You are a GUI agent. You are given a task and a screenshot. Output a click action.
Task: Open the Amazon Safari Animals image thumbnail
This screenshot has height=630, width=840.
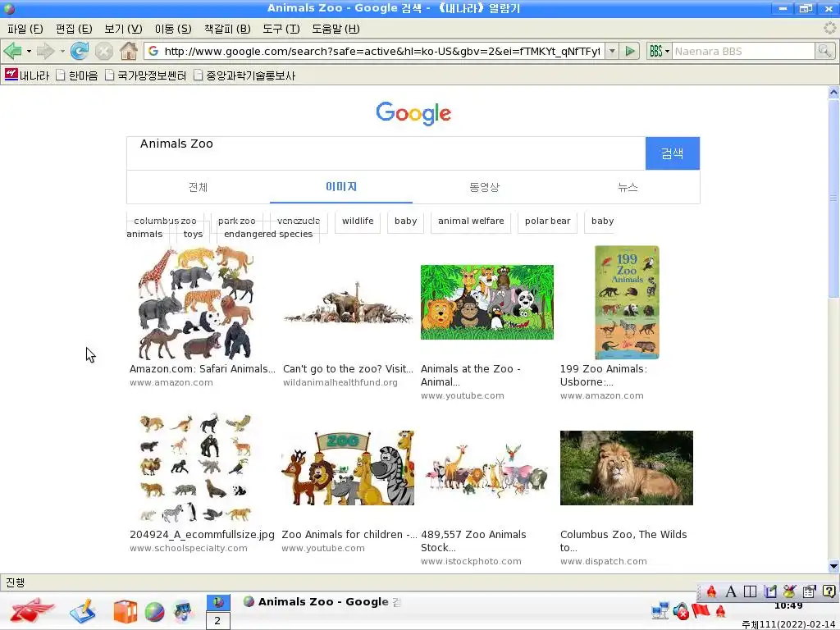[x=195, y=302]
